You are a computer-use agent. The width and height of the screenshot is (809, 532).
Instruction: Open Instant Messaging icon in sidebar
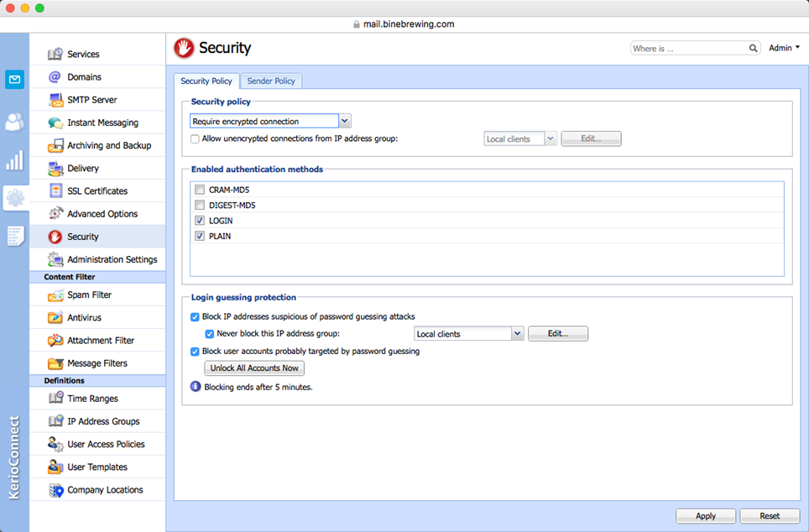point(55,123)
